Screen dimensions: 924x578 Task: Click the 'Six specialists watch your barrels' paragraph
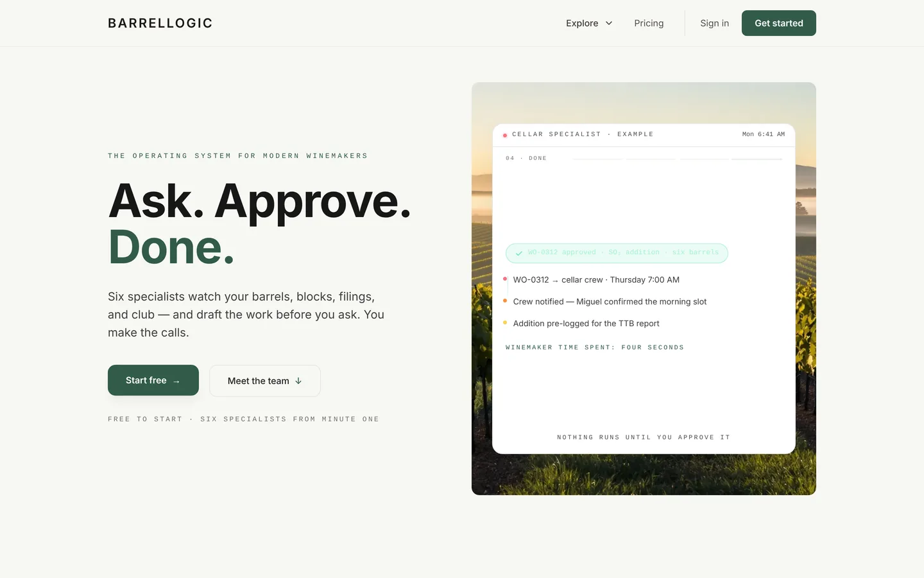click(246, 315)
